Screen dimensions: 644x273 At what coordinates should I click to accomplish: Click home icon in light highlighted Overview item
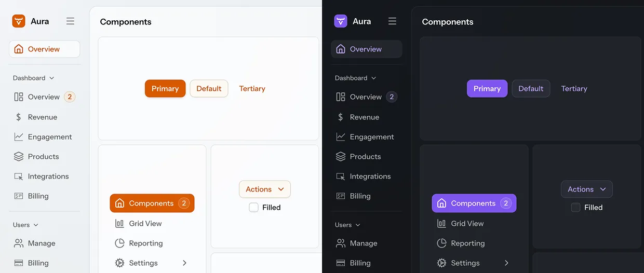click(x=19, y=49)
